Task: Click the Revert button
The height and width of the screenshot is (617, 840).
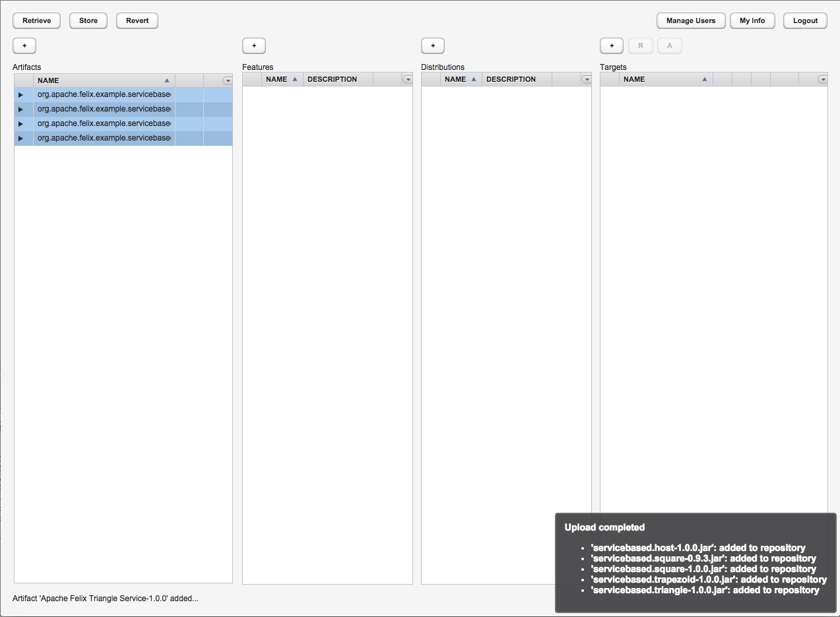Action: coord(137,20)
